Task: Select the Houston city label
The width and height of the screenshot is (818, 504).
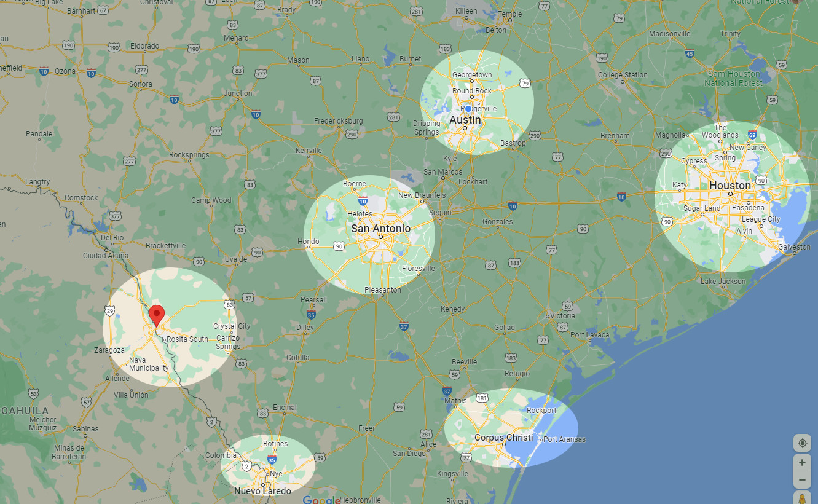Action: [x=730, y=186]
